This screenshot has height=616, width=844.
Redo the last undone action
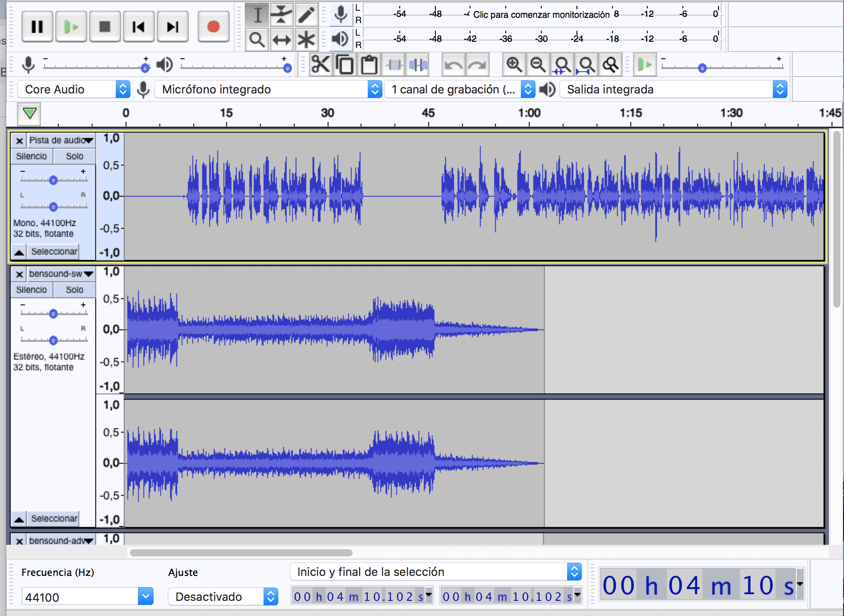pos(478,65)
